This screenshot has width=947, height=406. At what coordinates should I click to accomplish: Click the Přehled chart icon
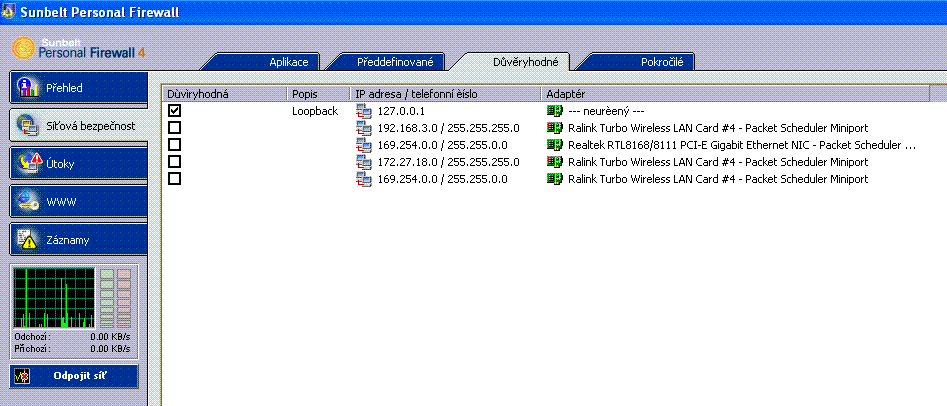point(28,88)
